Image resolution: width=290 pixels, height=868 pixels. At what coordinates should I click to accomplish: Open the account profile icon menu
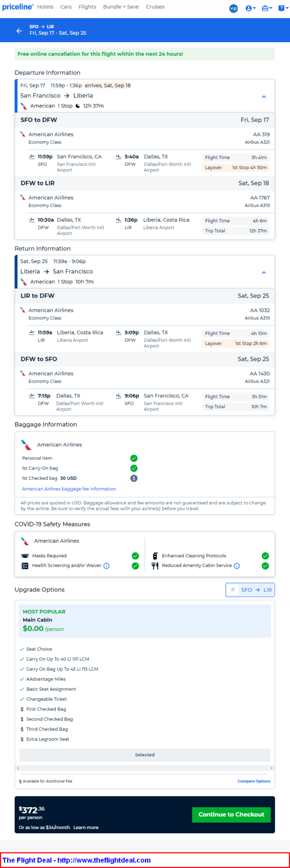click(x=251, y=8)
